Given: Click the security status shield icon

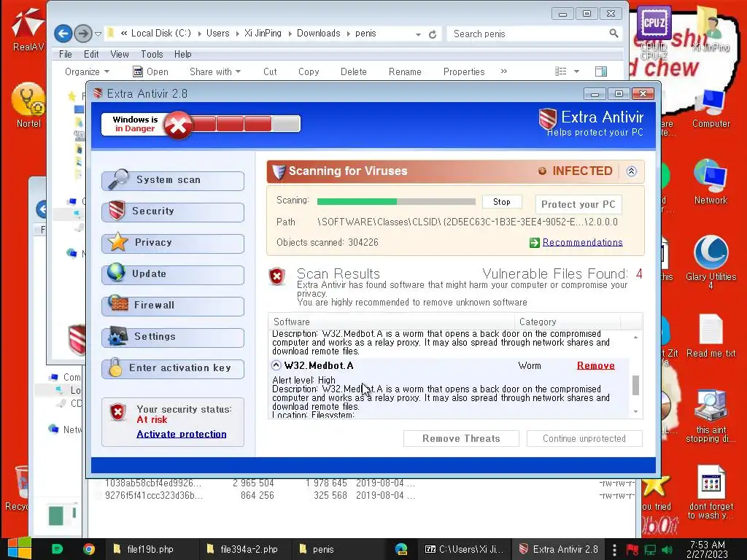Looking at the screenshot, I should (x=117, y=412).
